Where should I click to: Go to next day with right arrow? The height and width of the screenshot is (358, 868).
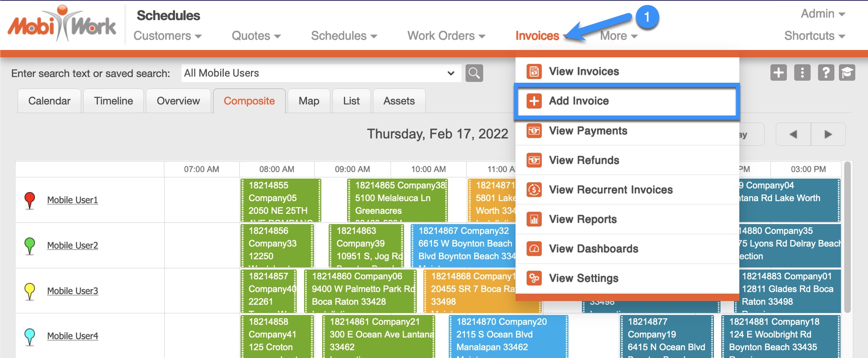click(x=828, y=134)
